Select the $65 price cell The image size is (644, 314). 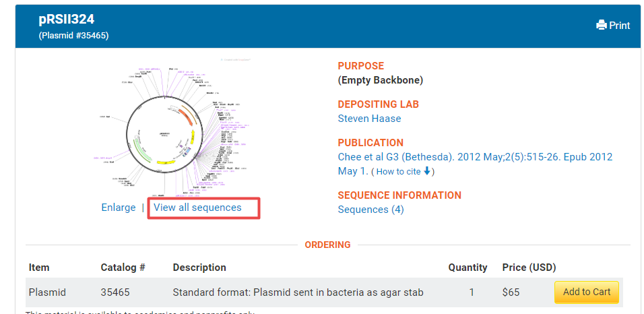(x=511, y=292)
